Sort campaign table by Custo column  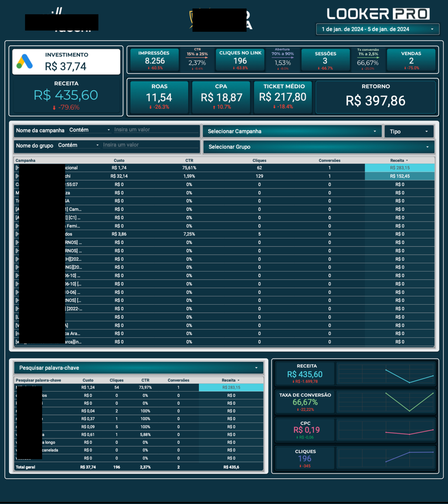(x=119, y=161)
